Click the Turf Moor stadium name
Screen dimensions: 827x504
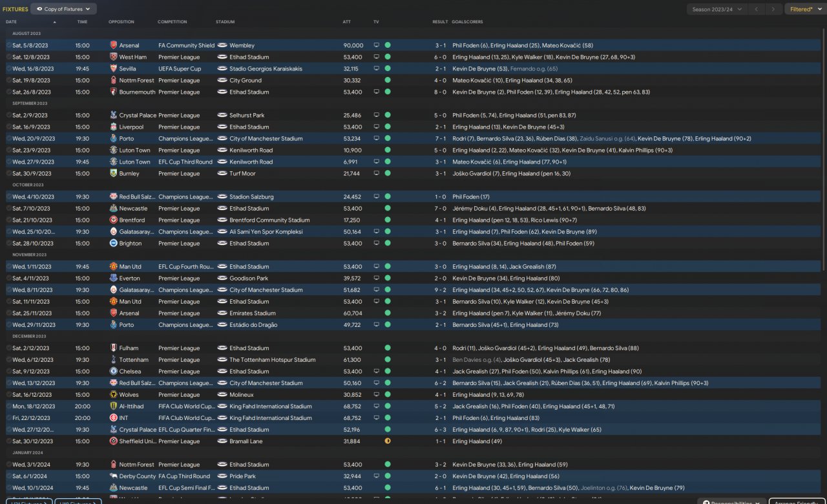[242, 174]
